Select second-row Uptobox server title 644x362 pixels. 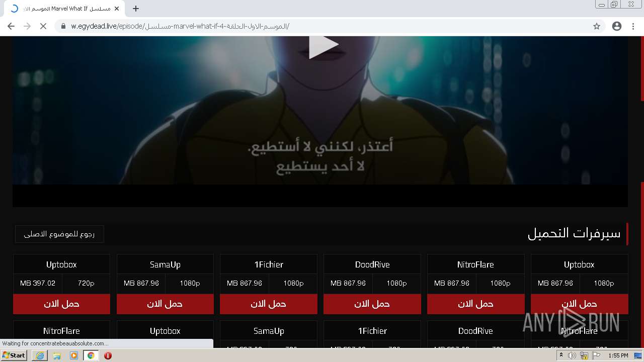click(165, 331)
